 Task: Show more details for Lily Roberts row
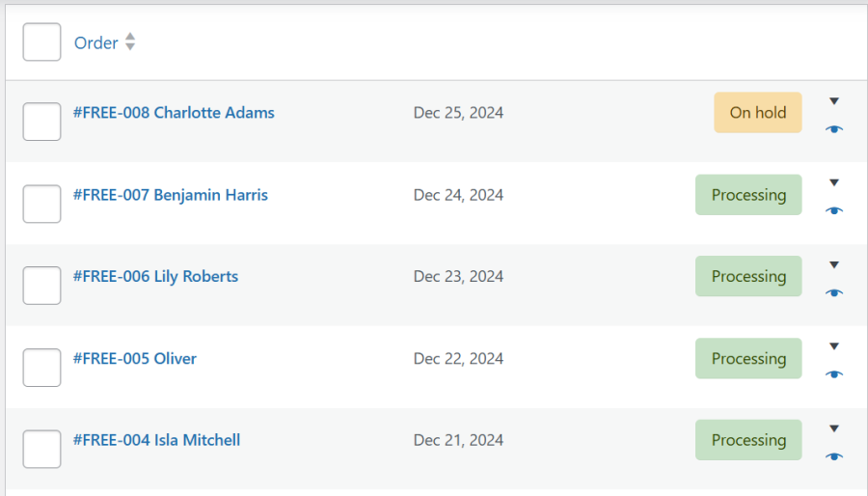pyautogui.click(x=834, y=264)
